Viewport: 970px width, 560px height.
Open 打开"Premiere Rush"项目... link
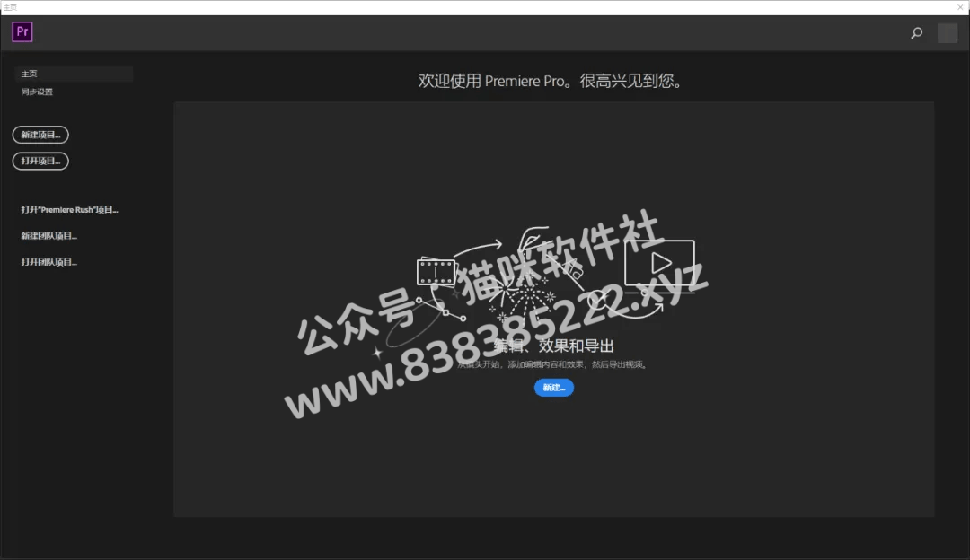coord(69,210)
